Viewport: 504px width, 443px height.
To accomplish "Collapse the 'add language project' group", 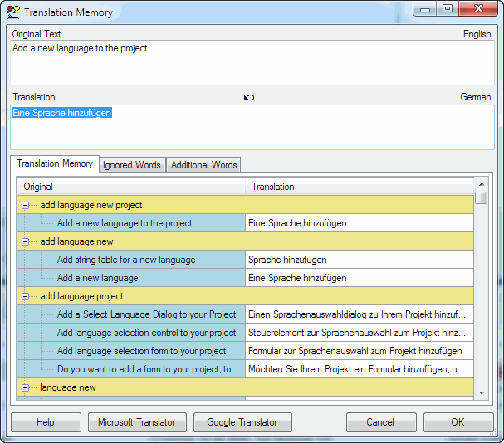I will [x=27, y=296].
